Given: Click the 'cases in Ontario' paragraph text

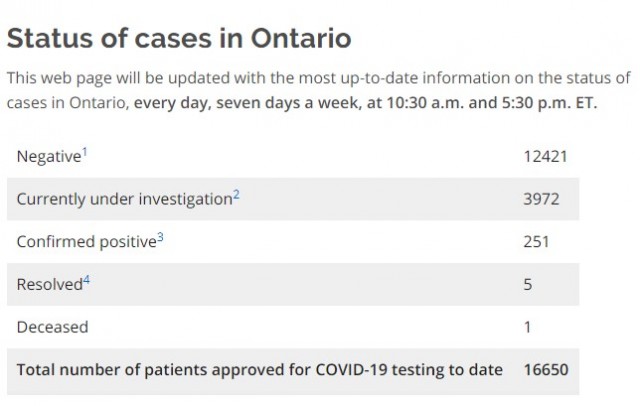Looking at the screenshot, I should tap(66, 103).
